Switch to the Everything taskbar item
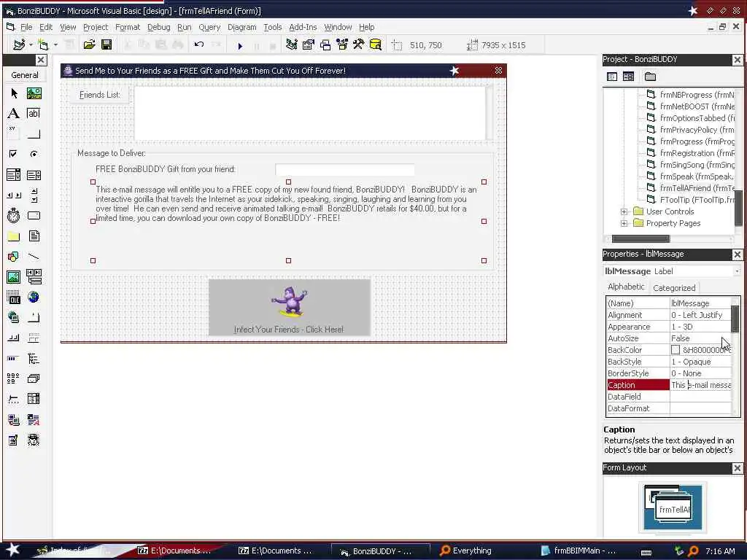This screenshot has height=560, width=747. pos(466,551)
